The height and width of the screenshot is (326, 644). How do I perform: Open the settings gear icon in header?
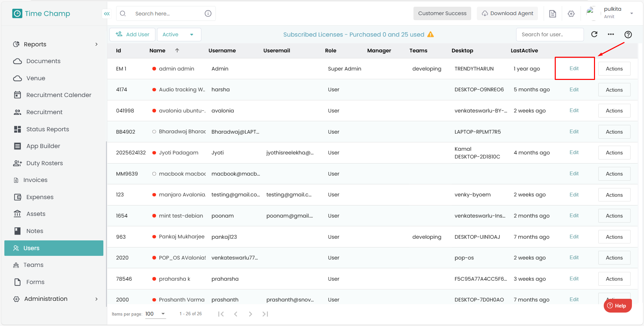click(571, 14)
